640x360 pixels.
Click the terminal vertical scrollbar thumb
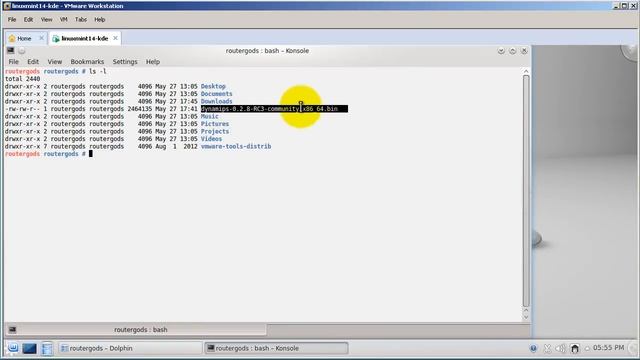[x=526, y=191]
